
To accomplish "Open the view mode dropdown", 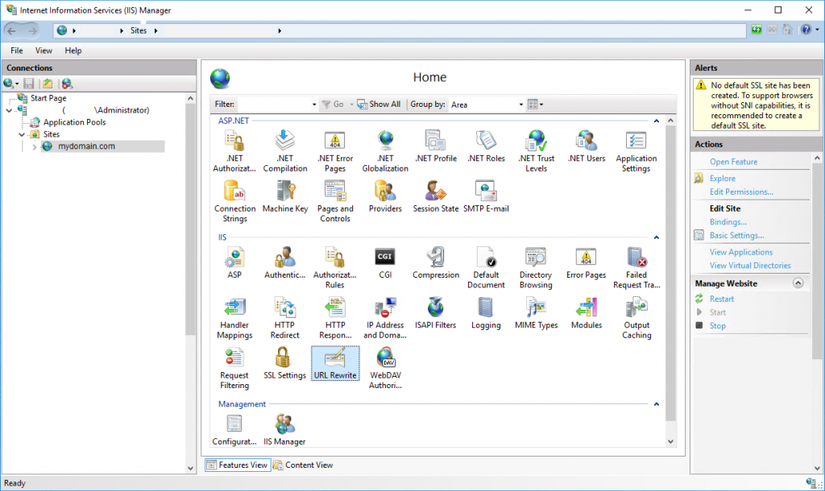I will (x=535, y=104).
